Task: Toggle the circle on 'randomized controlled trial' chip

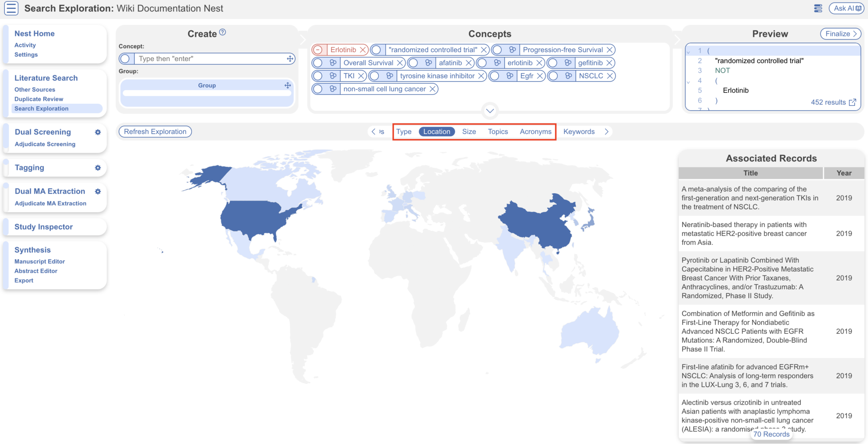Action: [x=376, y=50]
